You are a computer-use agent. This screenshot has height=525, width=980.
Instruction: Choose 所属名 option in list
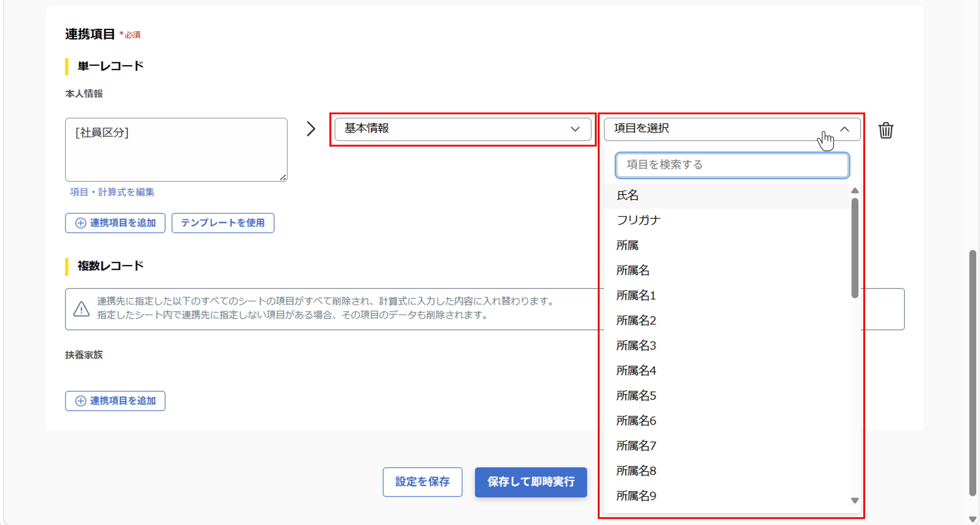(727, 270)
